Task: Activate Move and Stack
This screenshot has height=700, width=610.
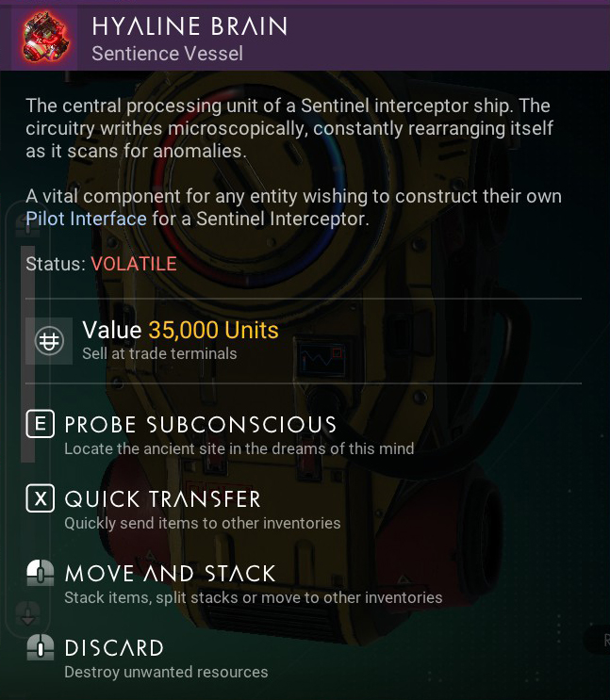Action: click(170, 574)
